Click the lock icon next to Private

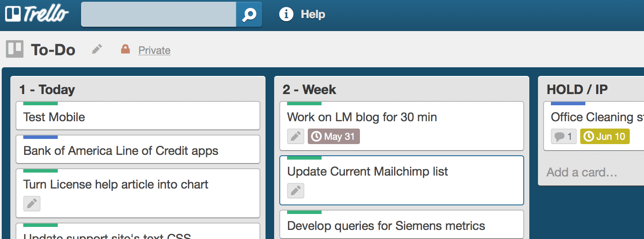125,49
